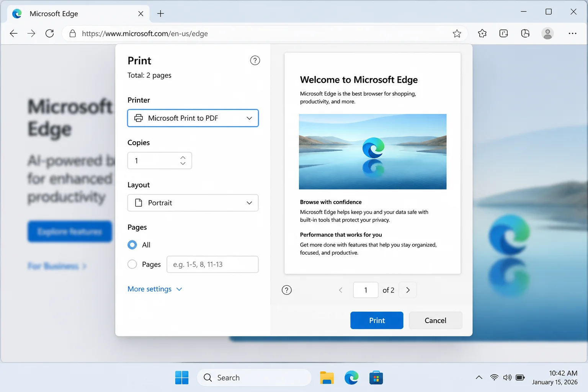Open the Settings and more ellipsis menu

(572, 33)
